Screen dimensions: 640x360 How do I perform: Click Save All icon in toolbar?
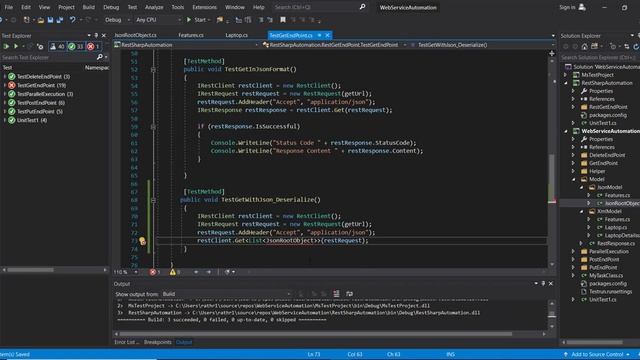point(60,20)
